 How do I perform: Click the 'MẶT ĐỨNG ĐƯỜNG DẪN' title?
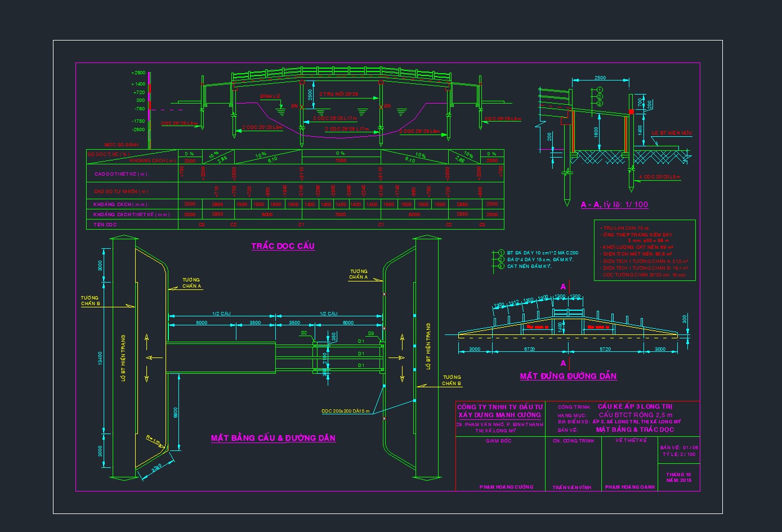(x=568, y=376)
